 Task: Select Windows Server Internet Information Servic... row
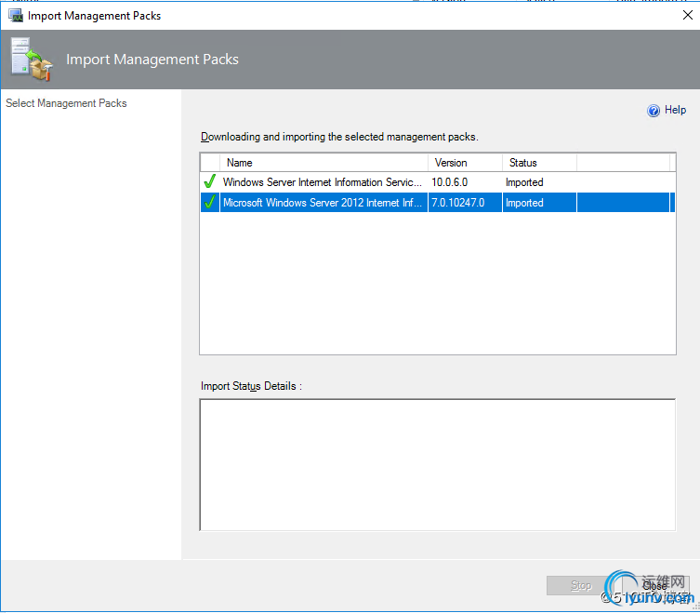(x=438, y=181)
